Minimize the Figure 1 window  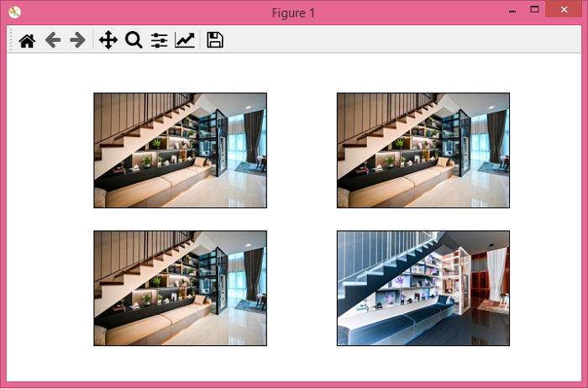(x=512, y=10)
